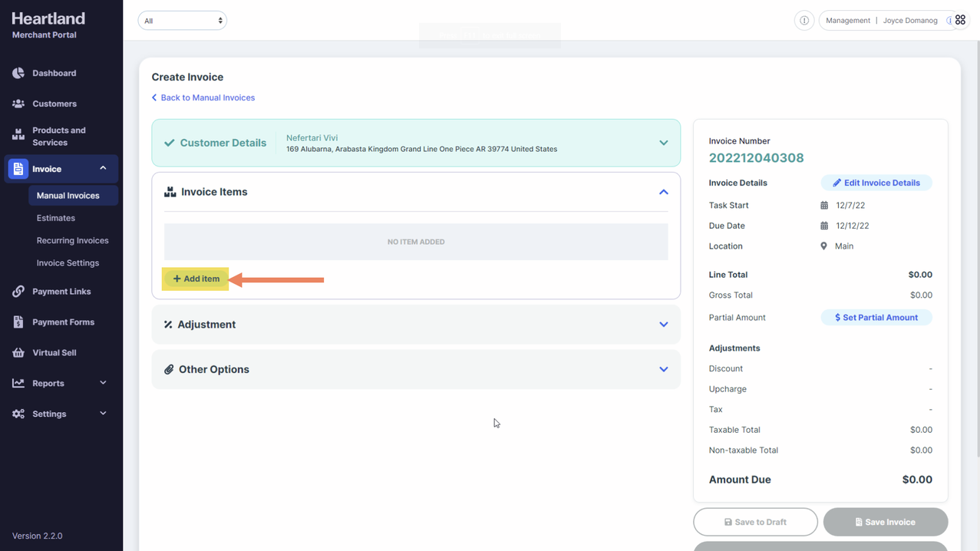
Task: Open the apps grid icon at top right
Action: click(x=960, y=21)
